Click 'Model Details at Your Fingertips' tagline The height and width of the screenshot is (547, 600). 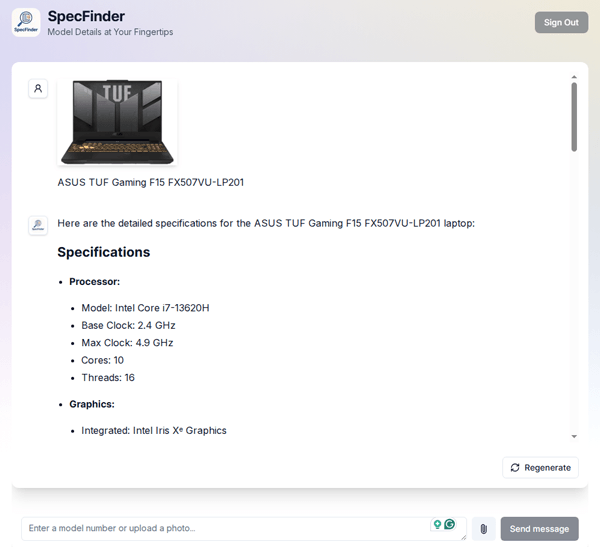click(x=110, y=32)
